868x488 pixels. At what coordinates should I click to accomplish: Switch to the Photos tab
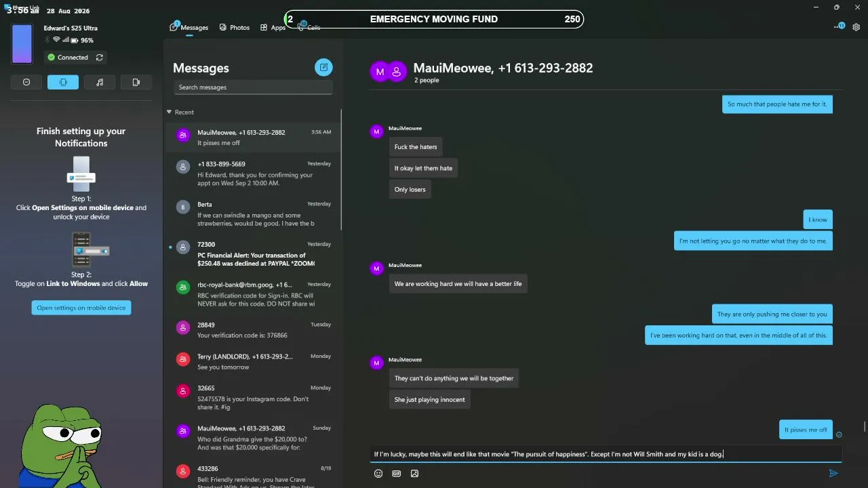(235, 27)
